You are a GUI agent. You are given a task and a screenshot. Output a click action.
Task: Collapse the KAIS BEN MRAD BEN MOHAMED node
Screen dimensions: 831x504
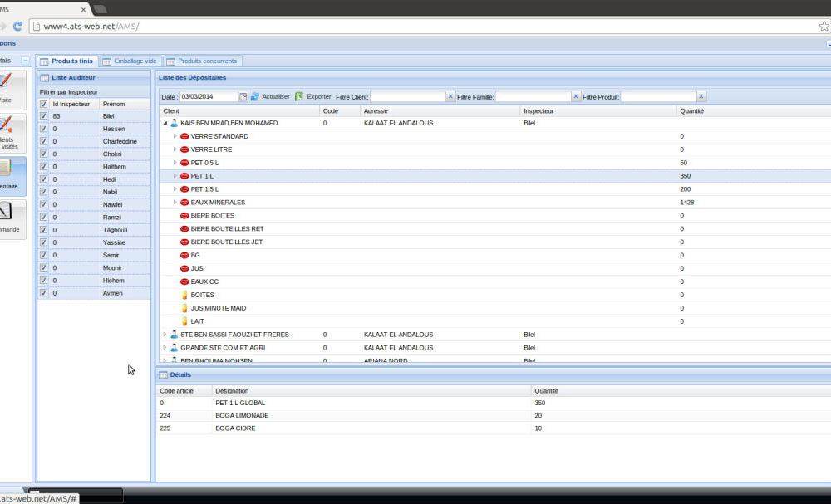165,123
